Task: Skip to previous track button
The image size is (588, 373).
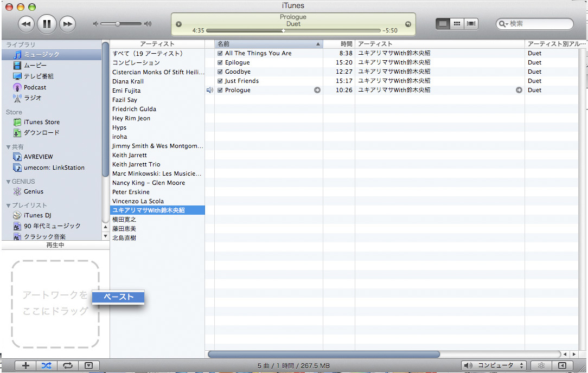Action: [26, 24]
